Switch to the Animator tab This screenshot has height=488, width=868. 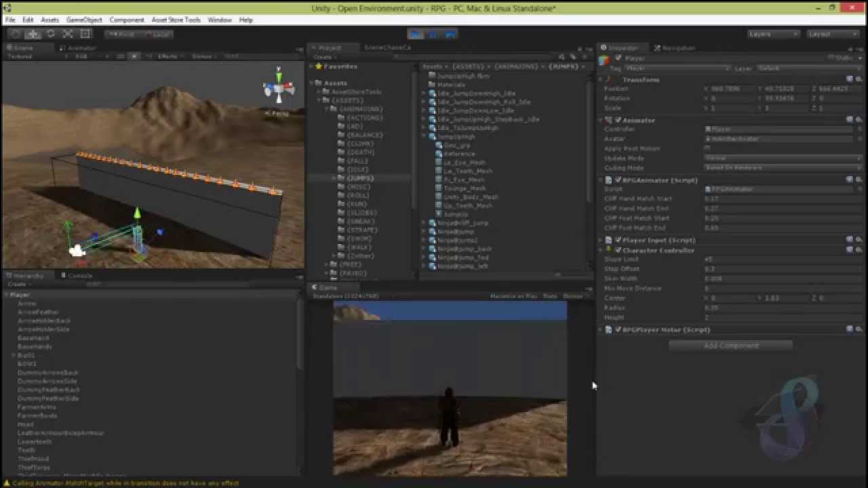click(x=77, y=48)
